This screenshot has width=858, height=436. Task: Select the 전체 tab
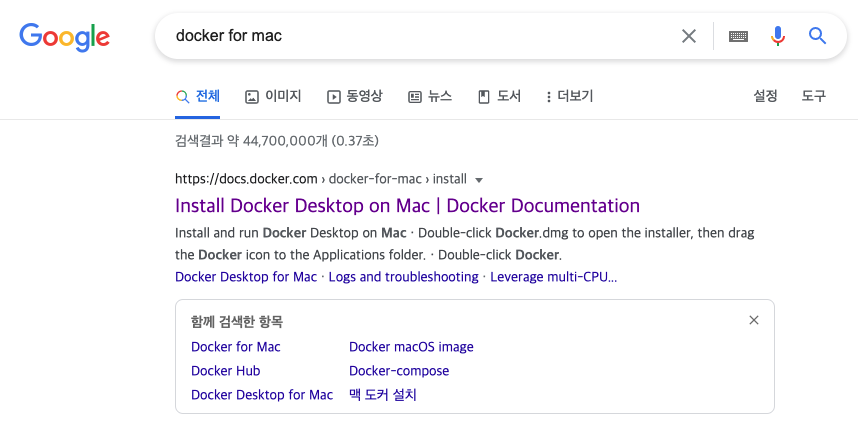click(198, 96)
